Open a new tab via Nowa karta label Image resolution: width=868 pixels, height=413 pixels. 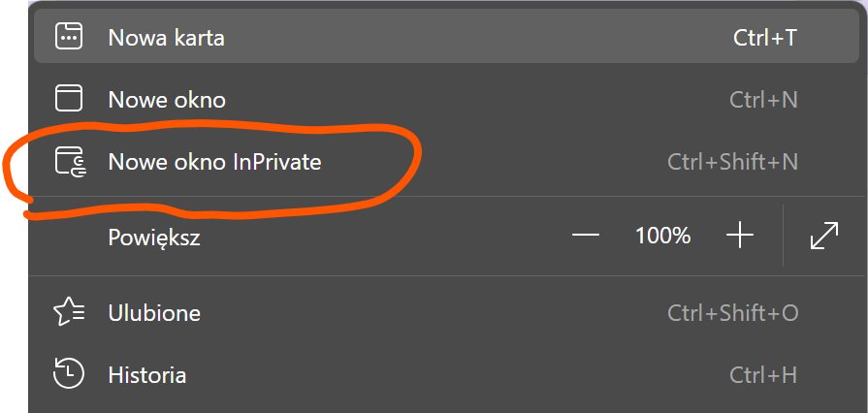point(166,39)
